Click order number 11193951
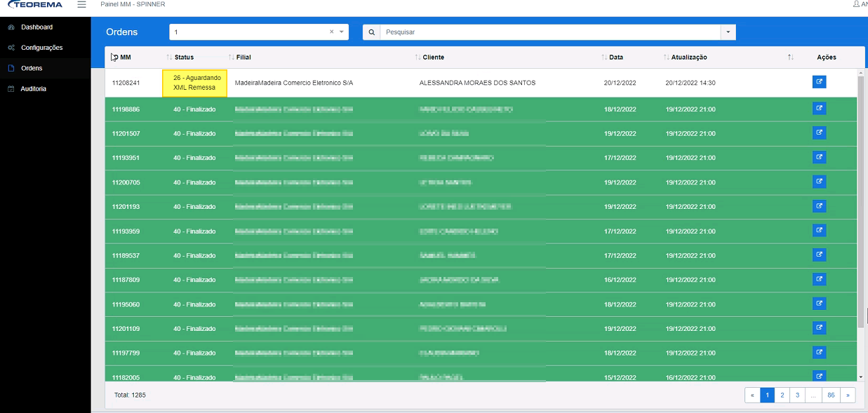868x413 pixels. coord(126,158)
